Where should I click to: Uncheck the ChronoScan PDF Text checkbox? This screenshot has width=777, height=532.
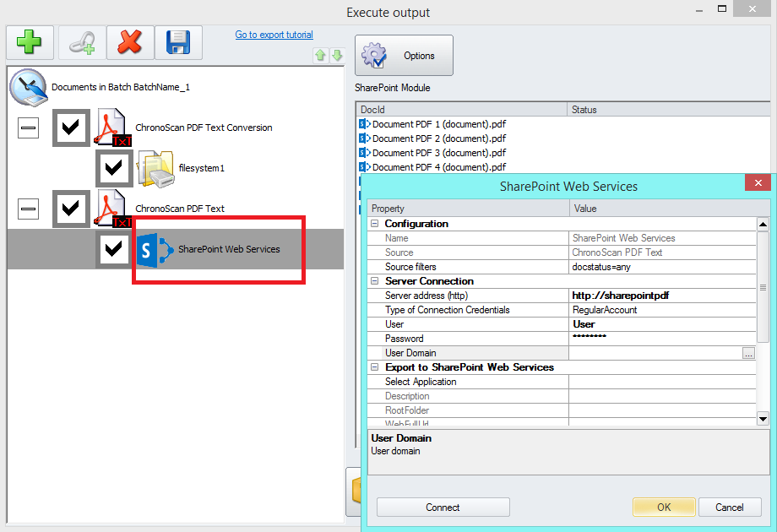point(71,209)
